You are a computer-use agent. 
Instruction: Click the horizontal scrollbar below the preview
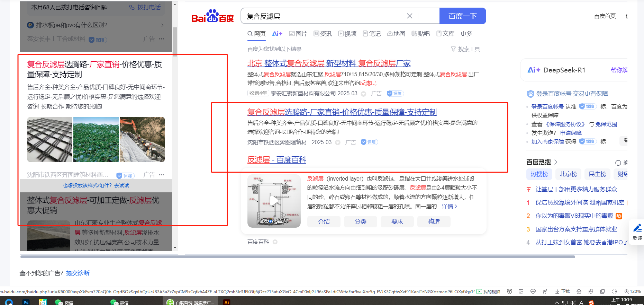pos(298,257)
